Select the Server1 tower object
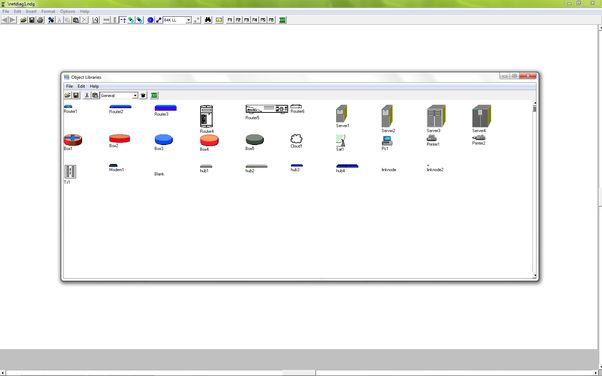 [x=341, y=114]
